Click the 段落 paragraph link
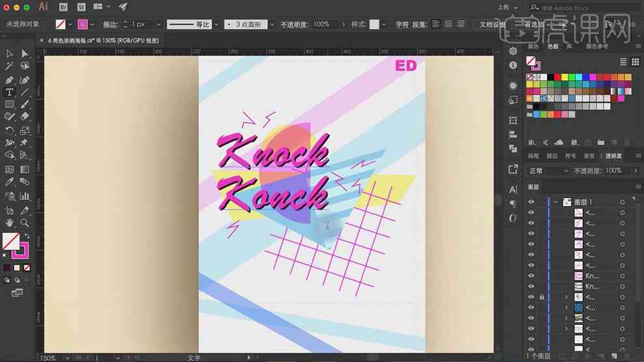Viewport: 644px width, 362px height. tap(419, 25)
